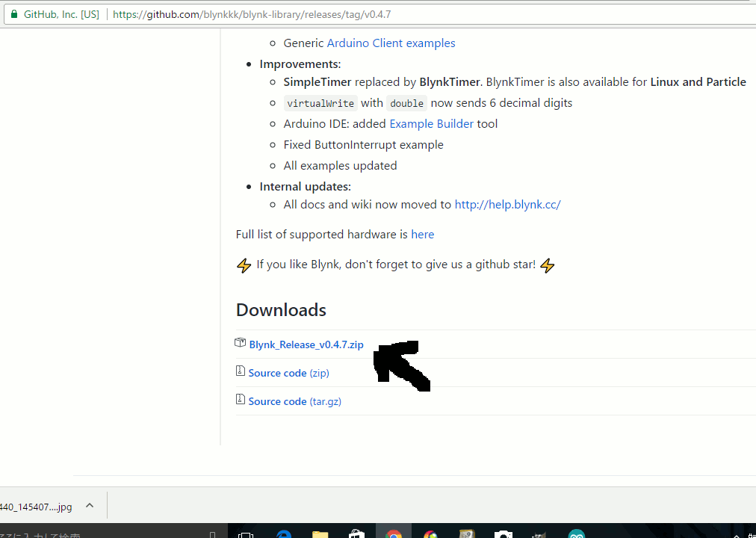
Task: Open File Explorer from the taskbar
Action: [320, 534]
